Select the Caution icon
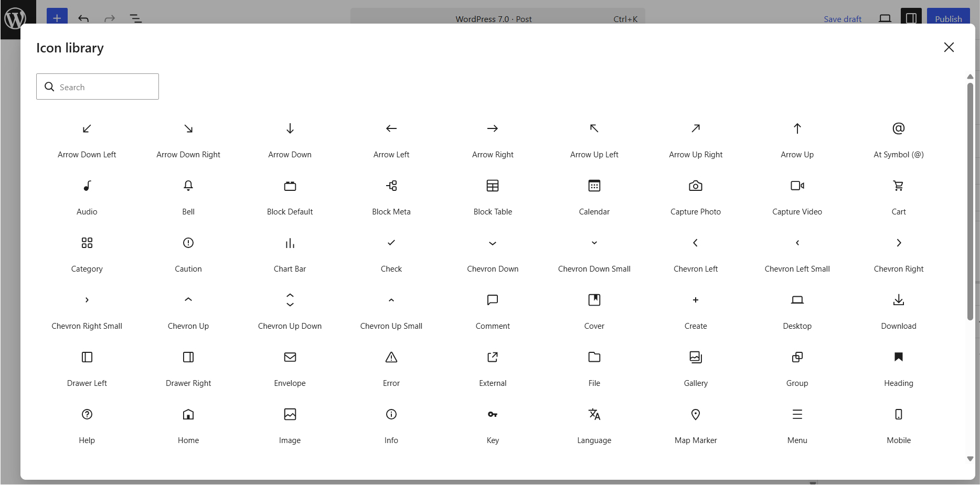 tap(188, 243)
